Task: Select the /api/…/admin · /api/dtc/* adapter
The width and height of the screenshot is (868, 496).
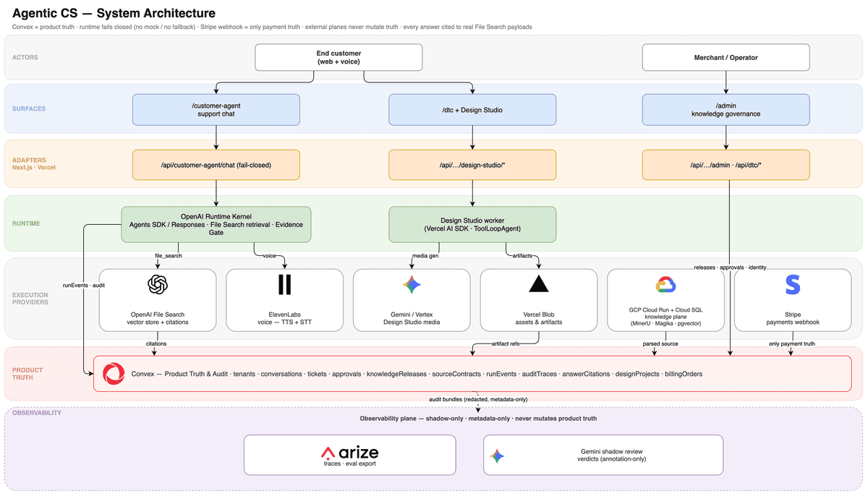Action: pos(726,165)
